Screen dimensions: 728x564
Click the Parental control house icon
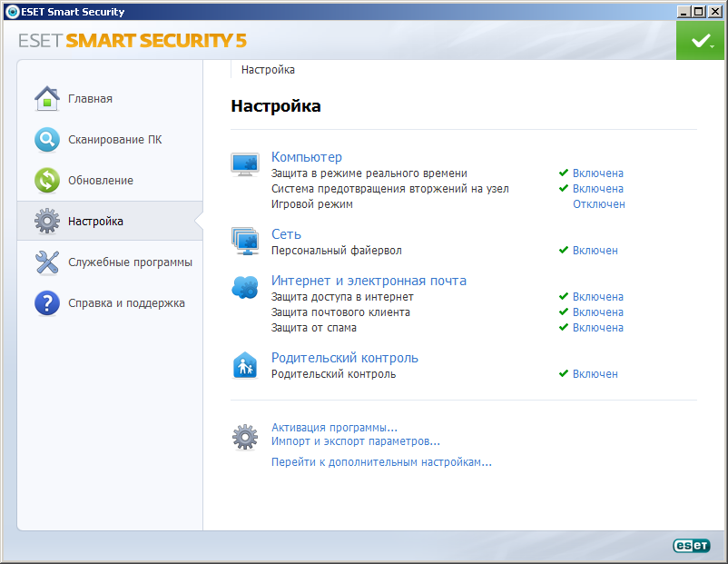(x=245, y=365)
